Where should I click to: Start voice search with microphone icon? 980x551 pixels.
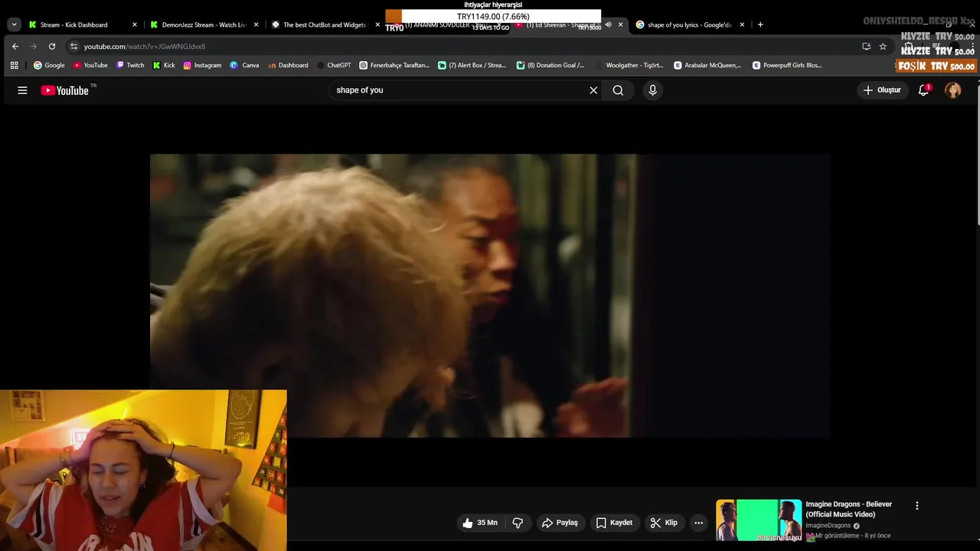[652, 90]
